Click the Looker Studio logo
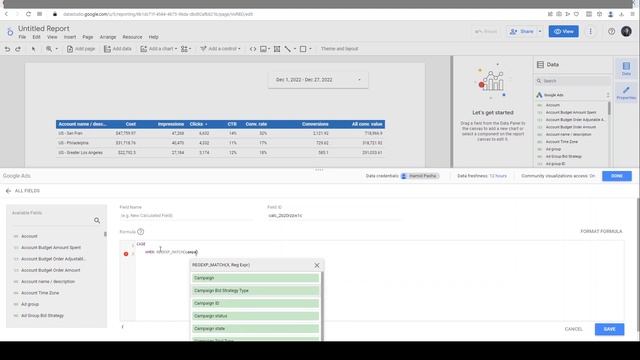The image size is (640, 360). click(x=10, y=32)
